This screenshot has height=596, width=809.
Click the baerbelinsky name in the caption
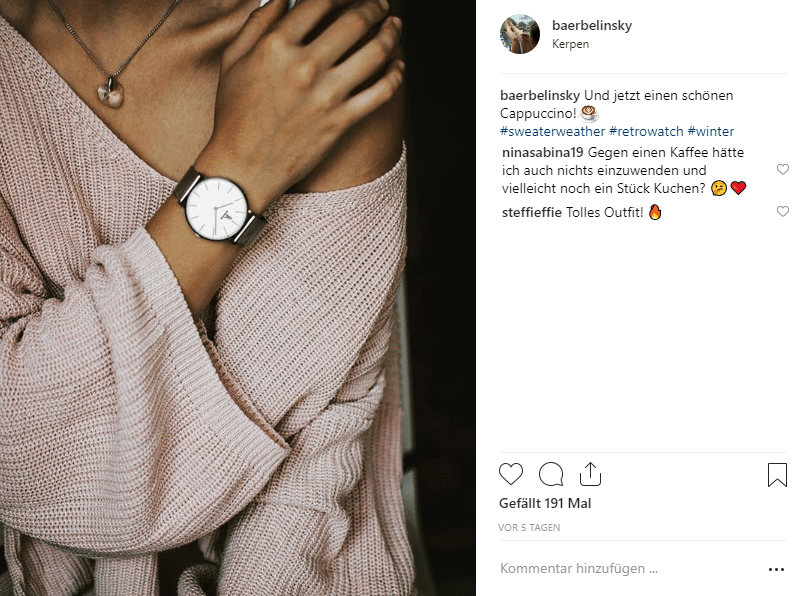click(x=540, y=95)
